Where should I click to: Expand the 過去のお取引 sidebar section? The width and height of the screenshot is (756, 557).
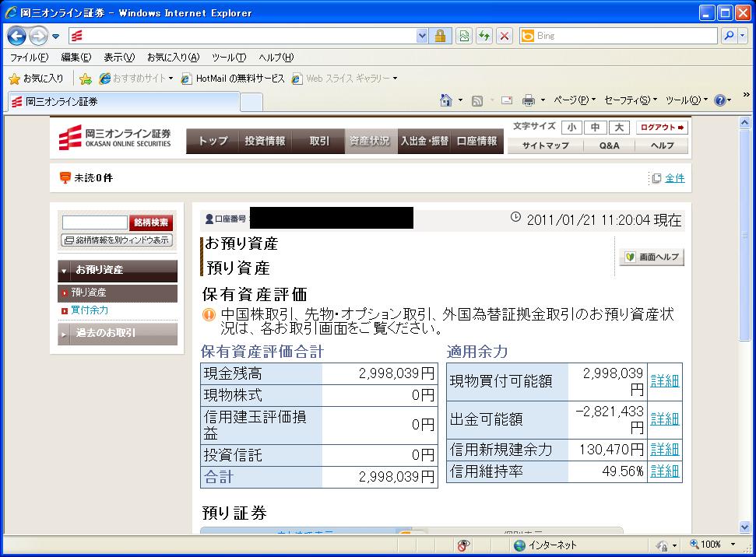click(x=118, y=333)
